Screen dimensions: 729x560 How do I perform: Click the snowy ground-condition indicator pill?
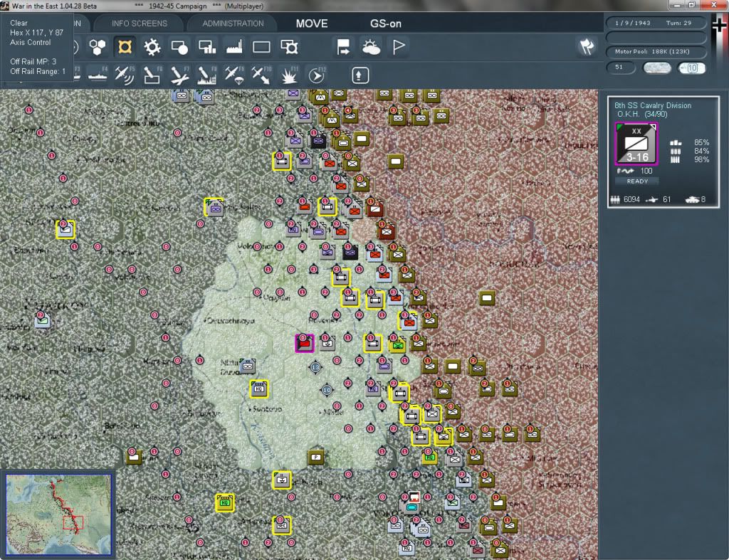coord(656,68)
